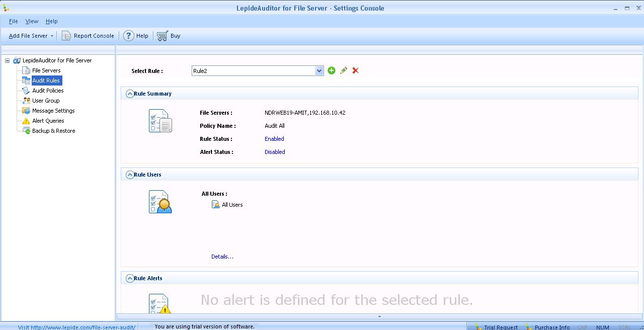Click the Purchase Info link

pyautogui.click(x=552, y=327)
